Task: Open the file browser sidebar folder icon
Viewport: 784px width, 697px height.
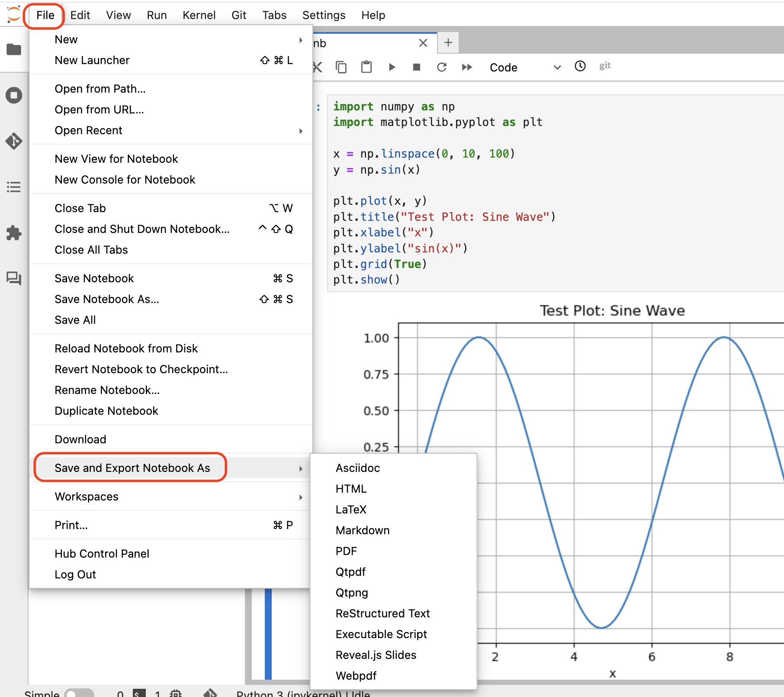Action: click(14, 49)
